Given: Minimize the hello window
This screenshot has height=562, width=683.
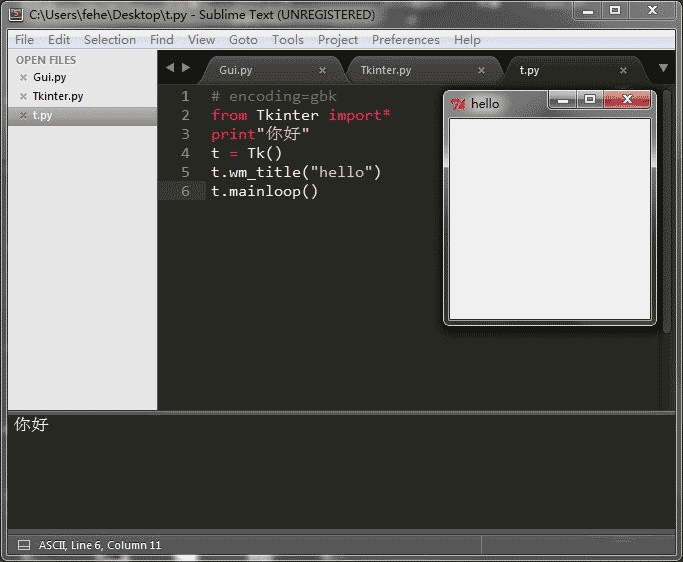Looking at the screenshot, I should pyautogui.click(x=563, y=100).
